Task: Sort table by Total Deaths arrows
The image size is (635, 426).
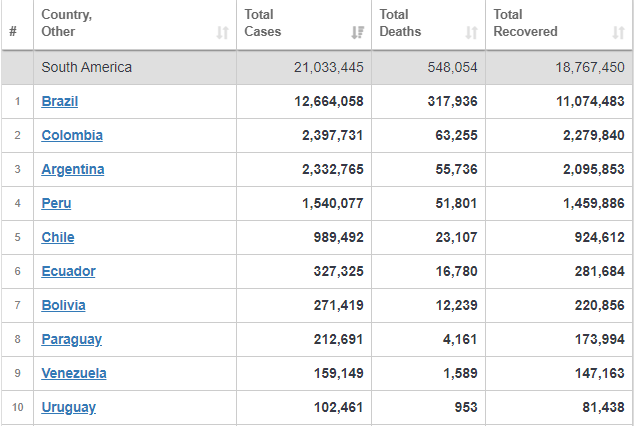Action: 471,32
